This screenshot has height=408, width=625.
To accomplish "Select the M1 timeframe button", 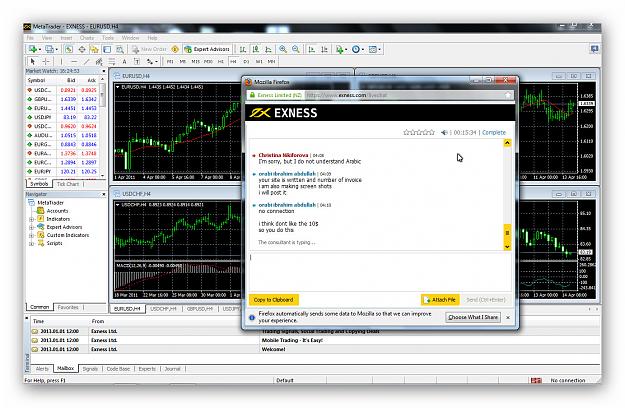I will pos(170,61).
